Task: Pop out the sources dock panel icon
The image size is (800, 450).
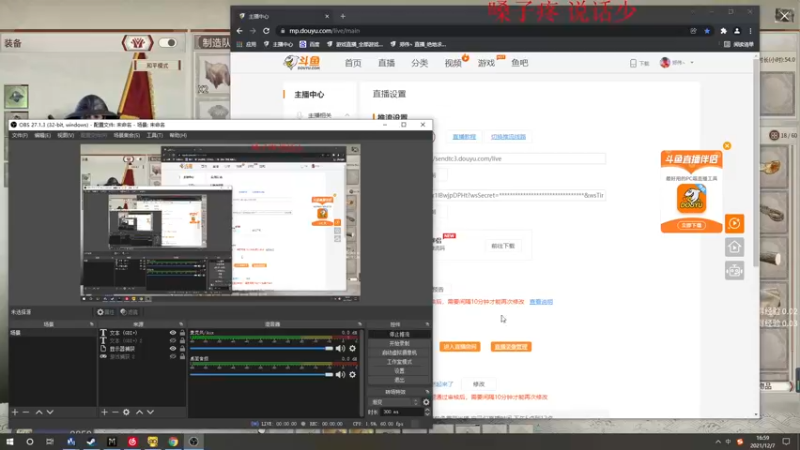Action: pos(181,324)
